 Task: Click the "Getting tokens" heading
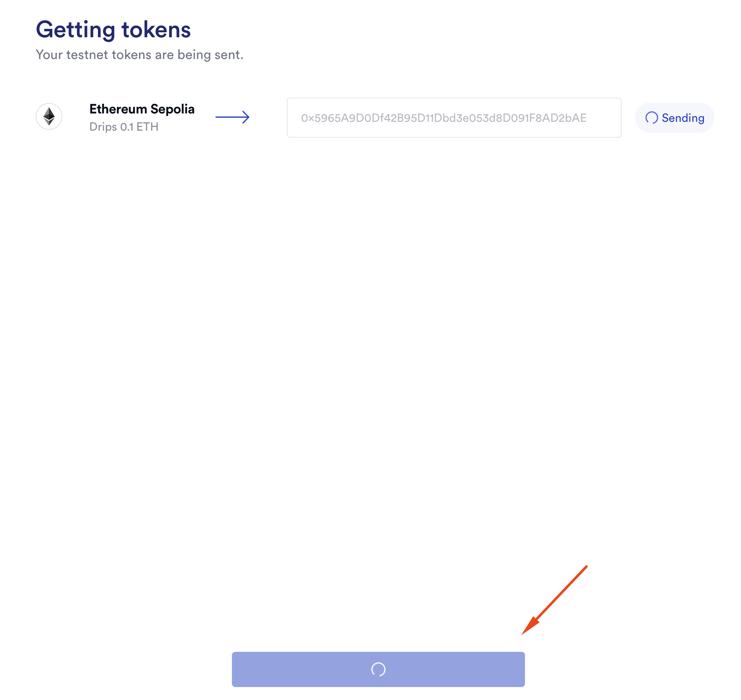coord(113,30)
